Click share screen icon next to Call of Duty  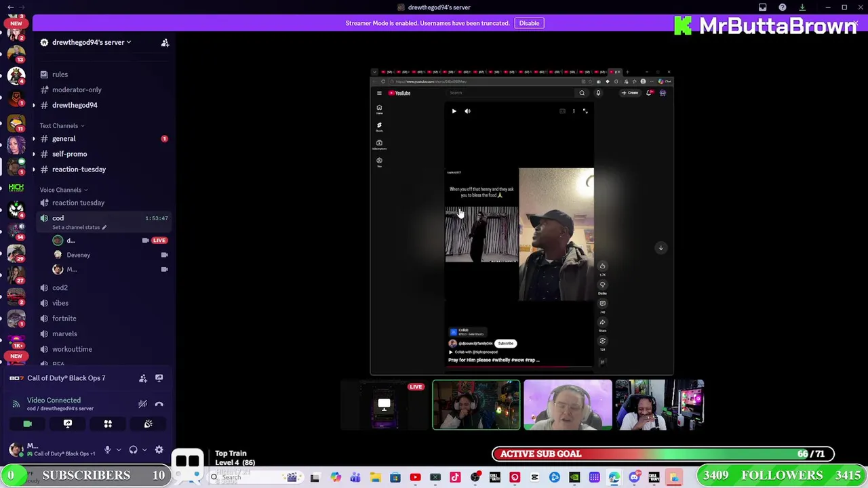click(x=159, y=378)
